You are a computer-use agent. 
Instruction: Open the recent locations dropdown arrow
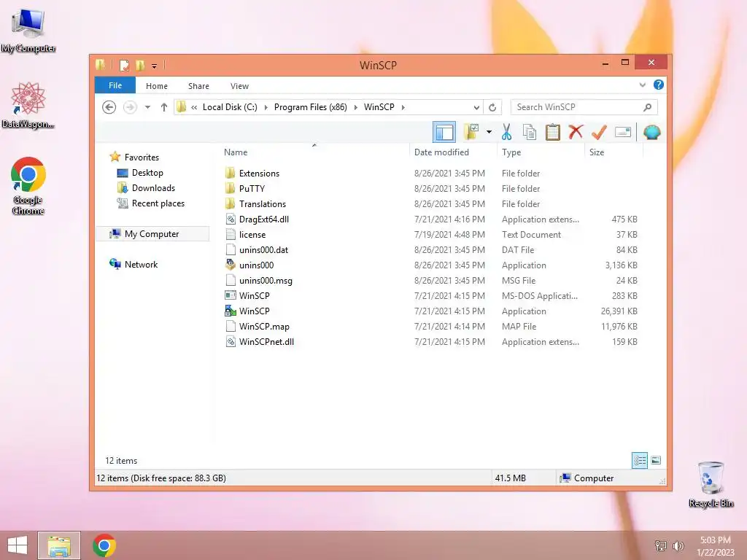tap(147, 107)
